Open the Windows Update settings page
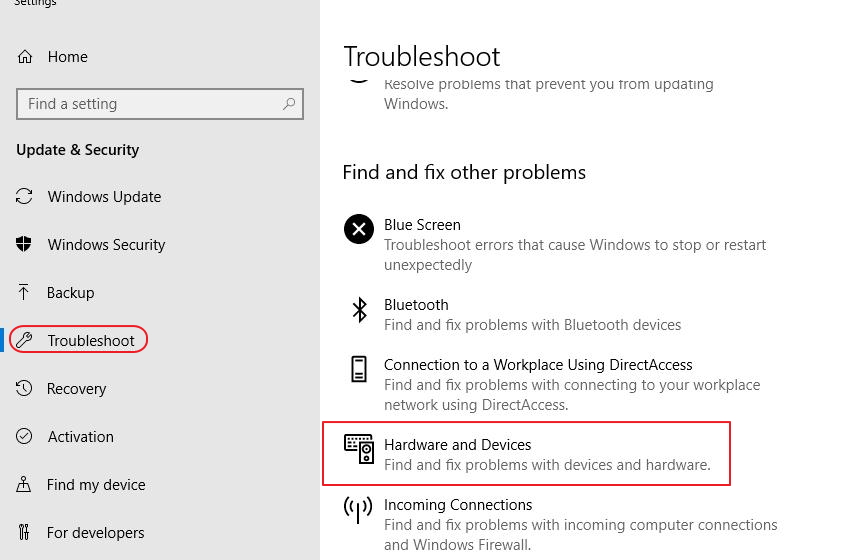This screenshot has height=560, width=849. (x=104, y=197)
